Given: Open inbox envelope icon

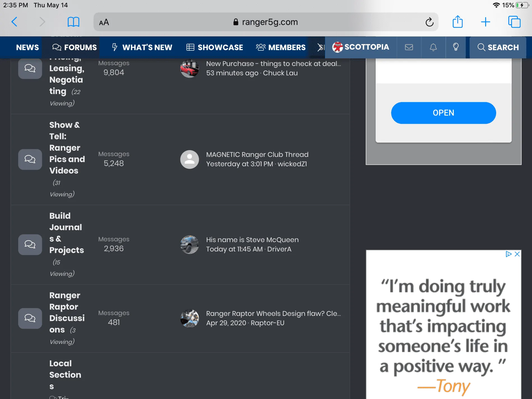Looking at the screenshot, I should (409, 47).
